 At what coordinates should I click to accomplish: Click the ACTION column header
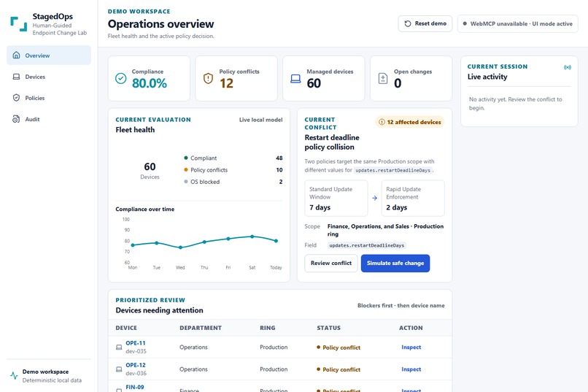pos(411,328)
